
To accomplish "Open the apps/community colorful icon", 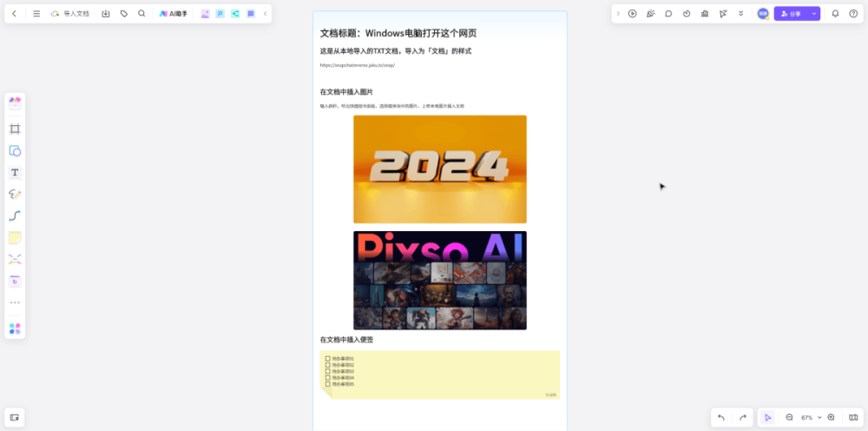I will (x=15, y=329).
